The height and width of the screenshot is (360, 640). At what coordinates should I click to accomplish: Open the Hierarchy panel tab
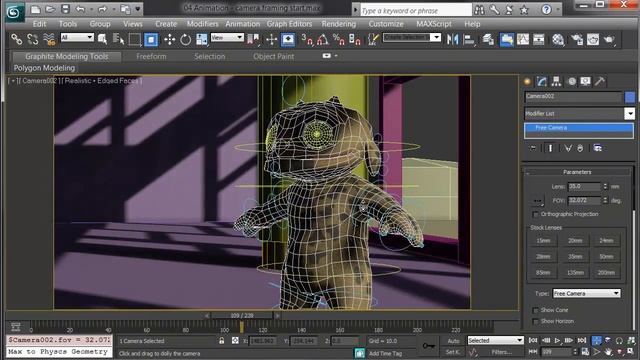pyautogui.click(x=556, y=81)
